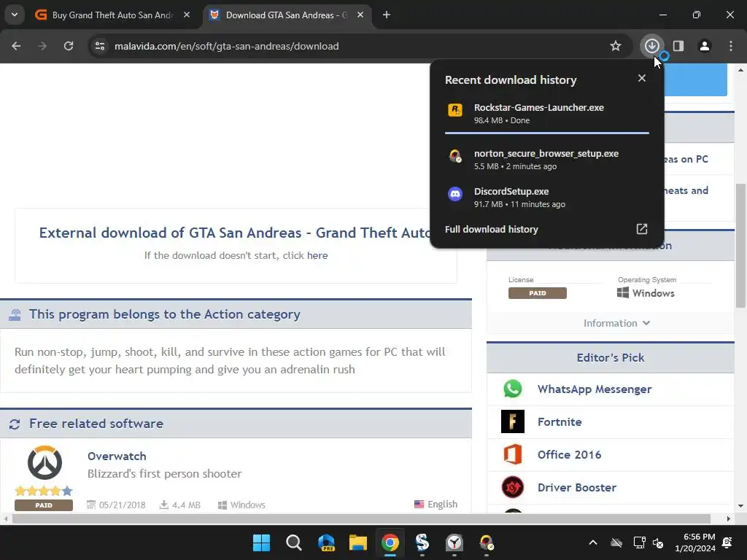Close the Download GTA San Andreas tab
This screenshot has width=747, height=560.
click(360, 15)
